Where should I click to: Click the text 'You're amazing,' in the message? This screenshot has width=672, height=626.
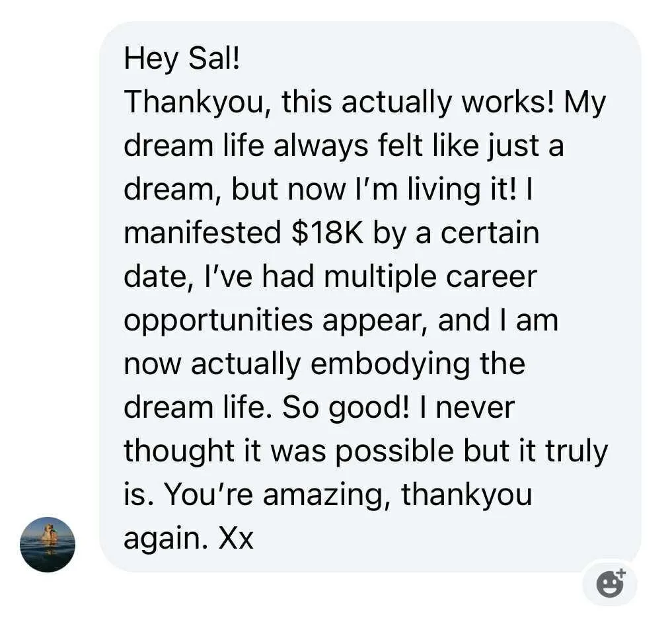pyautogui.click(x=276, y=495)
